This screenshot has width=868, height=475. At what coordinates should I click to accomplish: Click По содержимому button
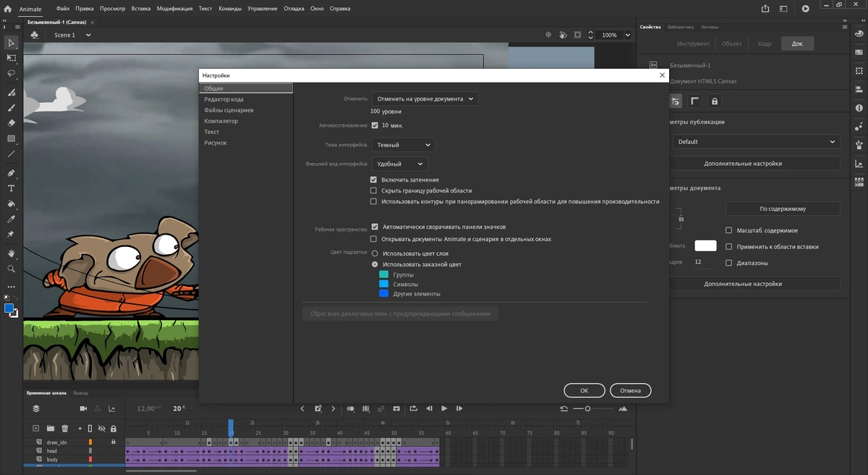783,209
